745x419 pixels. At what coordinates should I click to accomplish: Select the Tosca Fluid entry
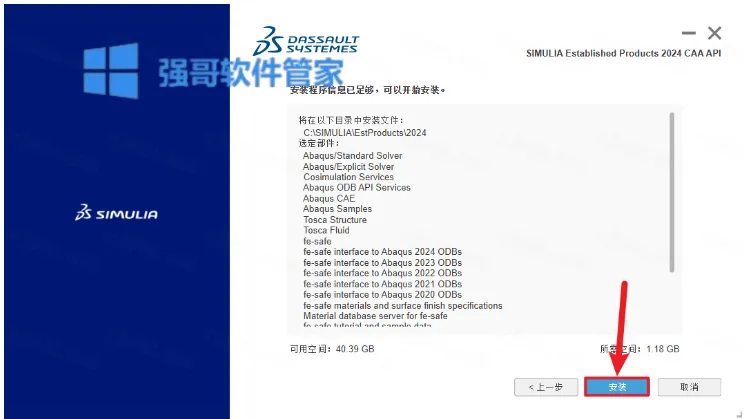(326, 230)
